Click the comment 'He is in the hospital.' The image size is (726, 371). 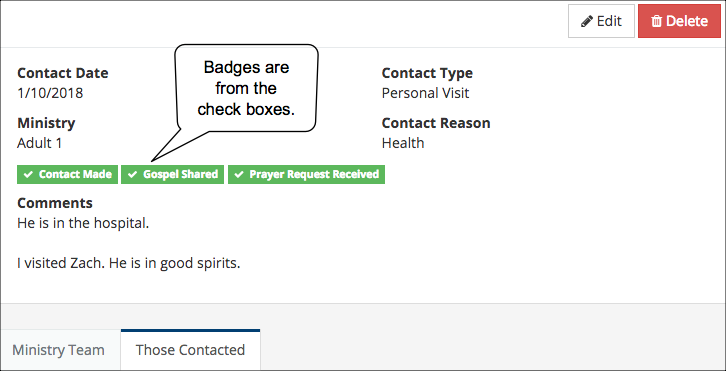pyautogui.click(x=83, y=223)
